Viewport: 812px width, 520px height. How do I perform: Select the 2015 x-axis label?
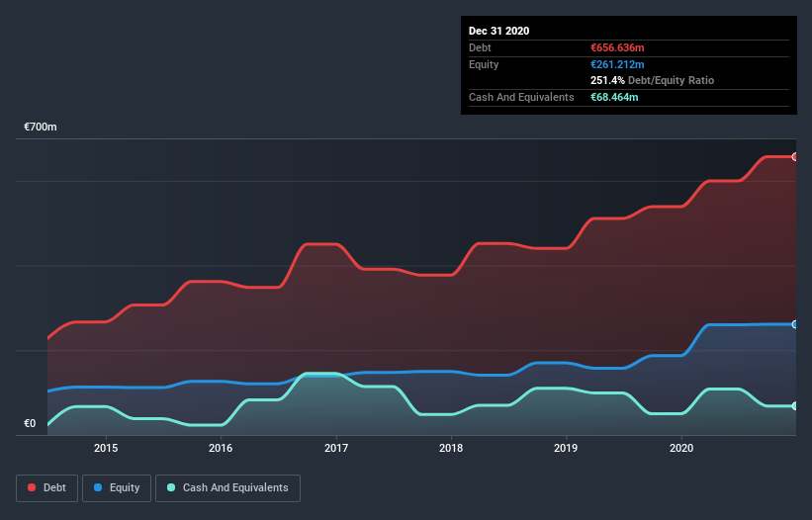click(106, 448)
